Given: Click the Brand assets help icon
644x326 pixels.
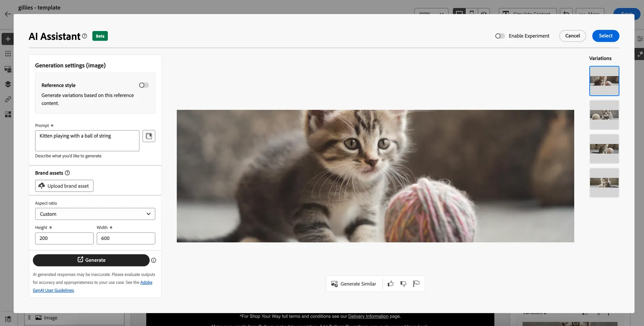Looking at the screenshot, I should pyautogui.click(x=67, y=173).
